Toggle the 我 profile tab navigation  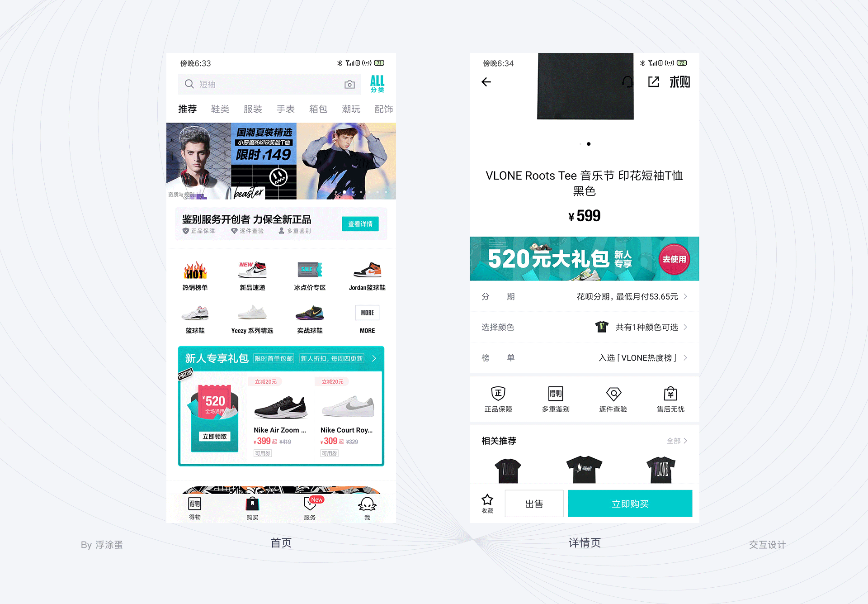(x=367, y=512)
